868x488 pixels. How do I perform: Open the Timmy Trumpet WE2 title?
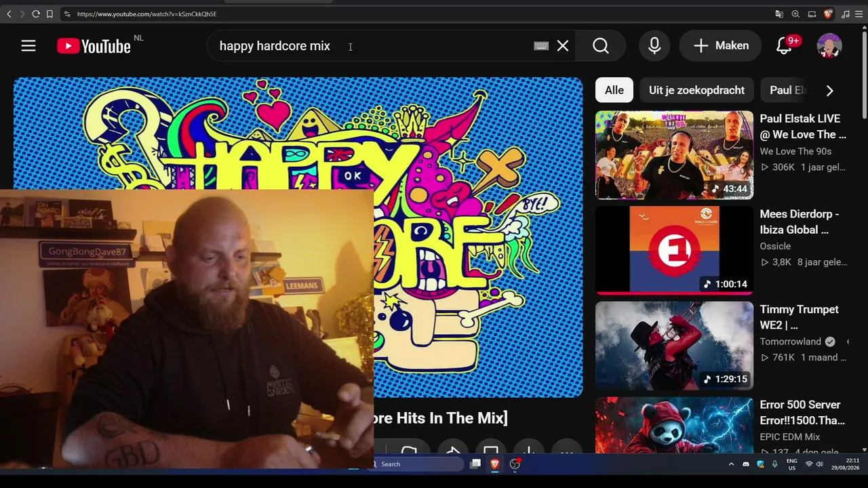pyautogui.click(x=799, y=317)
